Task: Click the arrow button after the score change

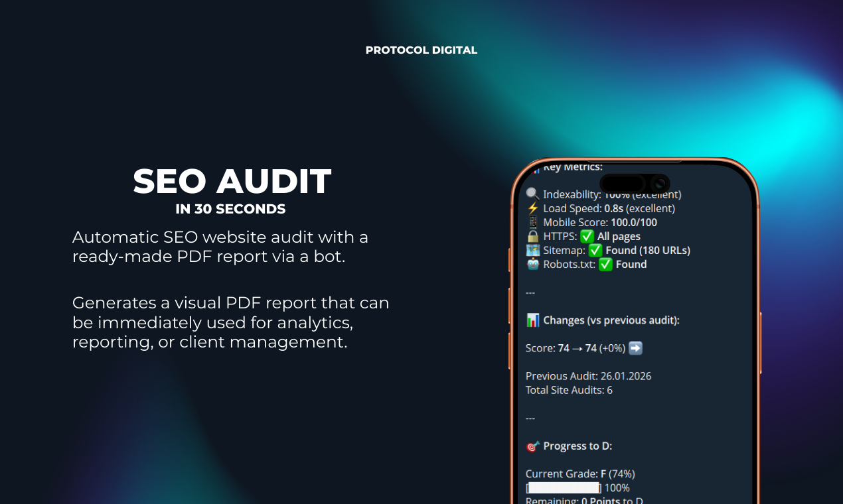Action: (x=635, y=347)
